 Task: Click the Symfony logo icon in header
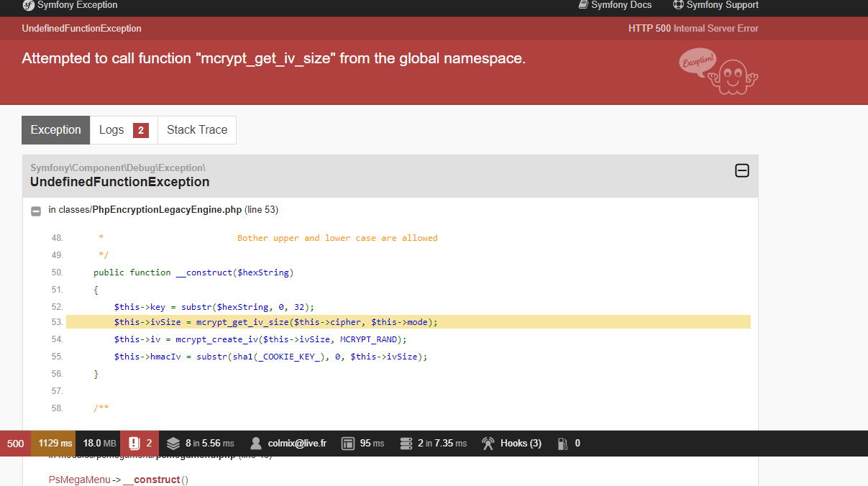[x=28, y=5]
